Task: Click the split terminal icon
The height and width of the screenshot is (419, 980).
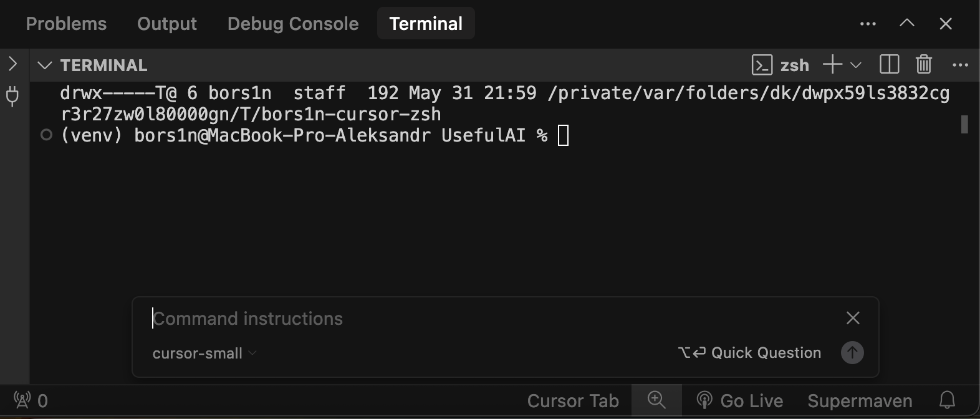Action: click(889, 64)
